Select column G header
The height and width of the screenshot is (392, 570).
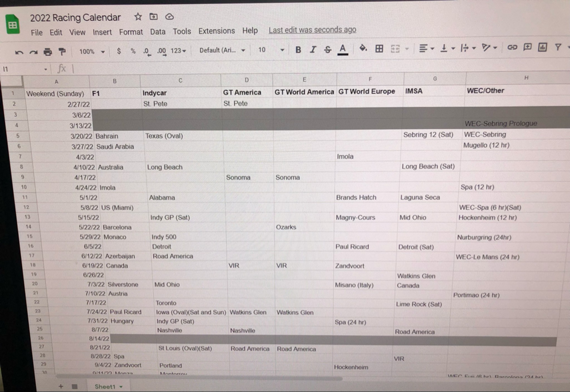coord(435,79)
